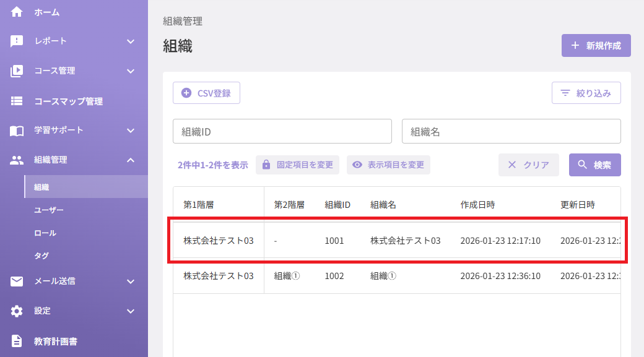Click the Home house icon in the sidebar
The image size is (644, 357).
[17, 12]
